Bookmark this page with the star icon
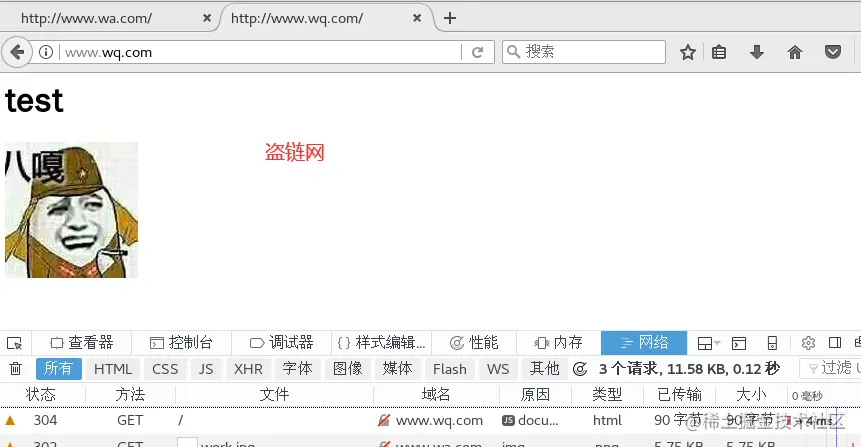This screenshot has width=861, height=447. 687,52
